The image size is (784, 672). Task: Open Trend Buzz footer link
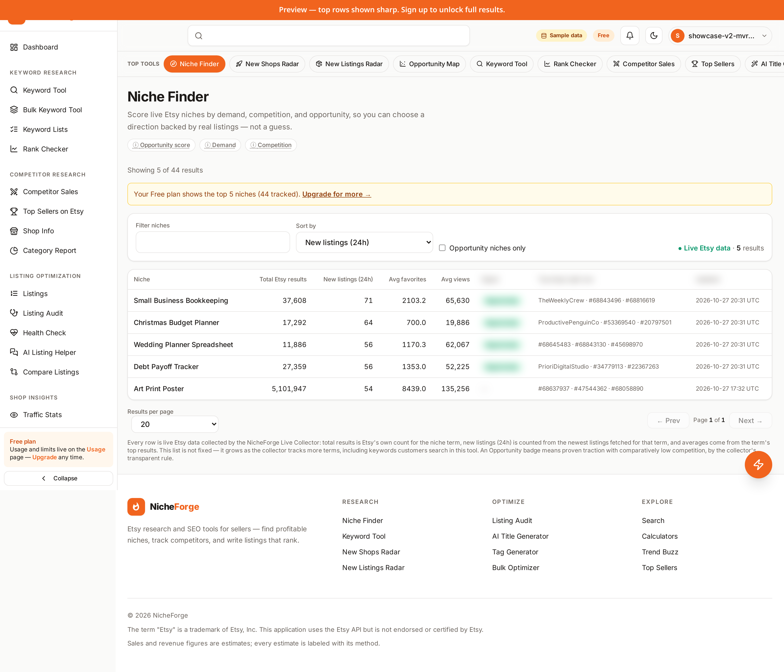[660, 552]
